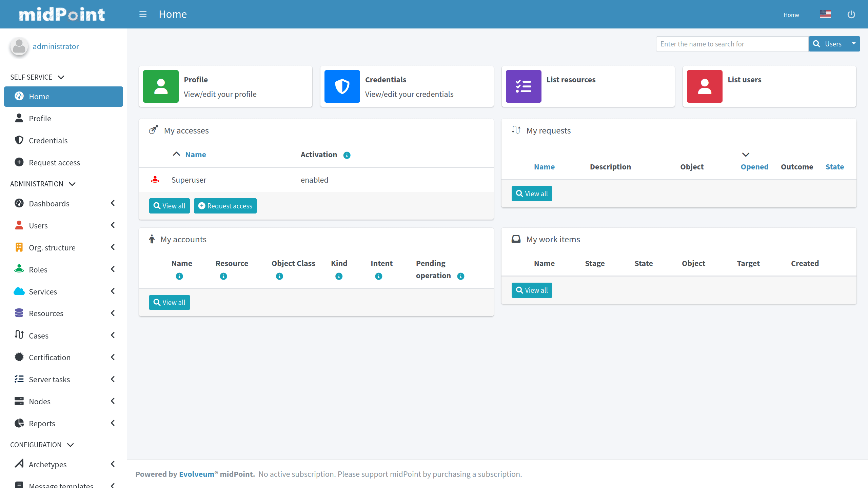Expand the Cases submenu chevron
868x488 pixels.
(113, 335)
